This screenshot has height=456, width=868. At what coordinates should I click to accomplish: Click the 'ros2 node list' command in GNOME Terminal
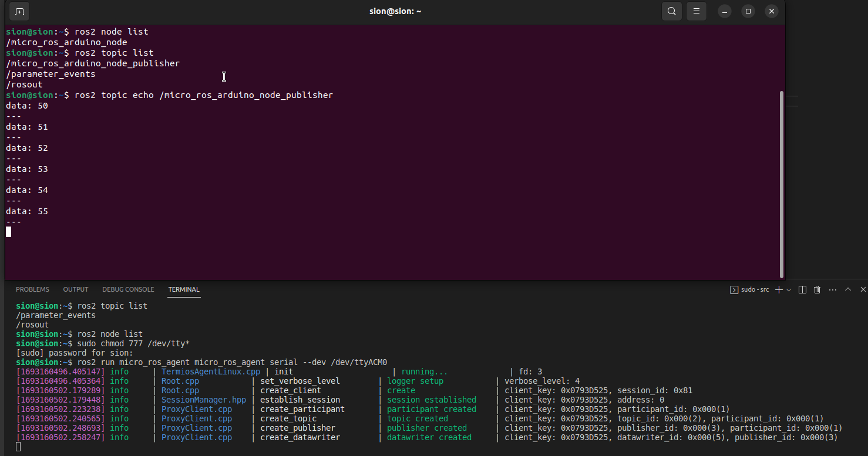112,32
